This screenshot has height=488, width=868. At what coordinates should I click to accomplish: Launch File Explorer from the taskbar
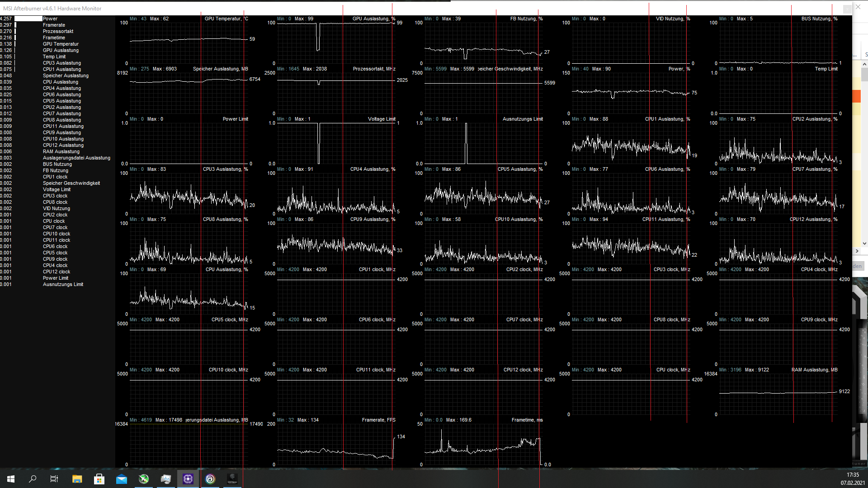pos(77,479)
